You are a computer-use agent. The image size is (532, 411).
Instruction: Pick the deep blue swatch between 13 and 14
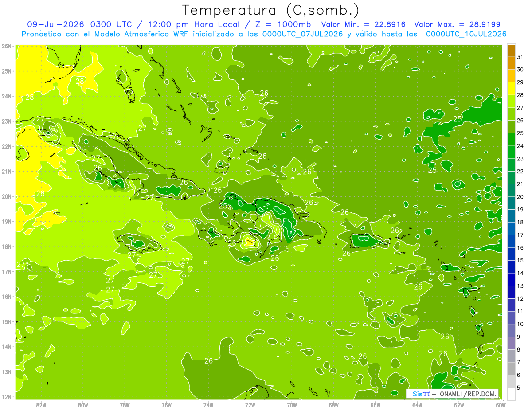pos(511,280)
